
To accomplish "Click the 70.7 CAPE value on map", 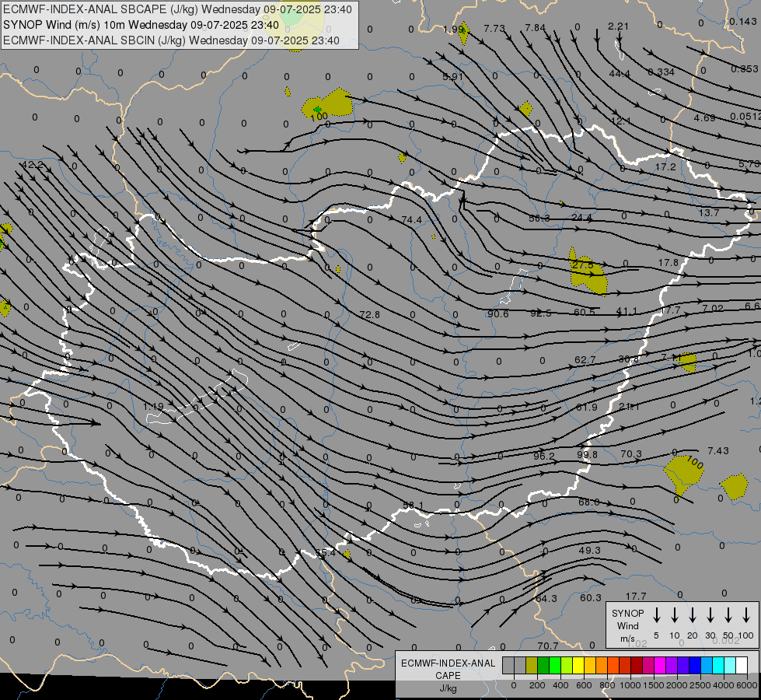I will [x=548, y=646].
